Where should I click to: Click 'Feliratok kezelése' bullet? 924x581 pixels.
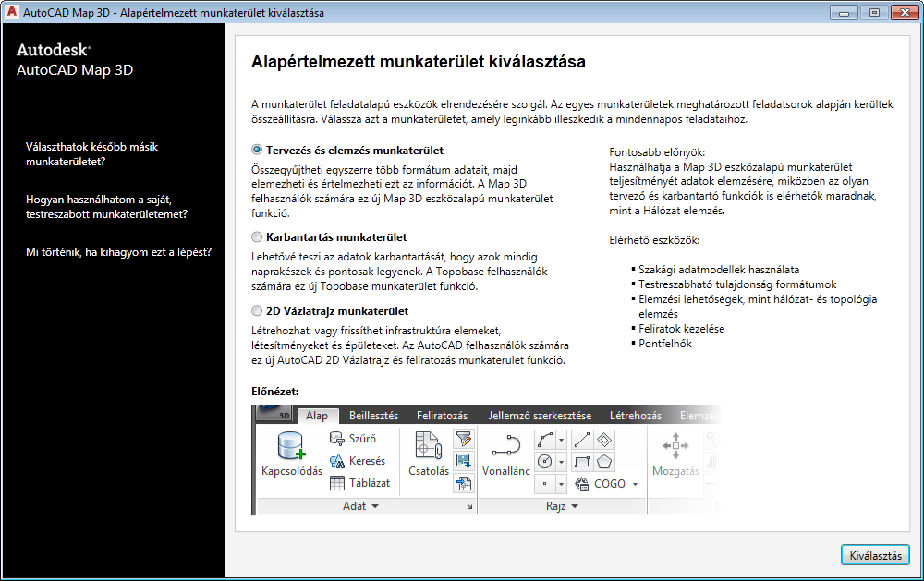[682, 329]
